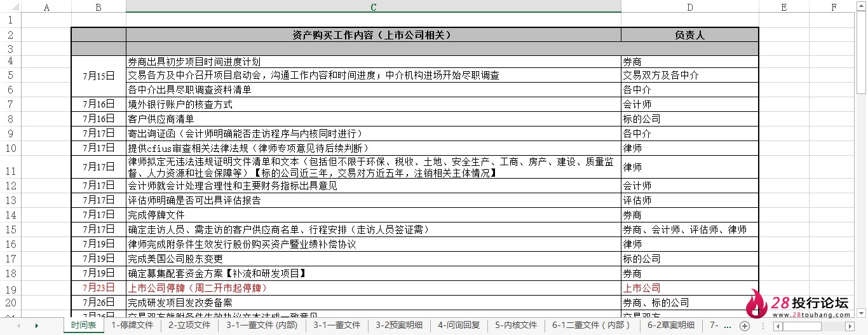The image size is (868, 335).
Task: Select column E header
Action: coord(784,7)
